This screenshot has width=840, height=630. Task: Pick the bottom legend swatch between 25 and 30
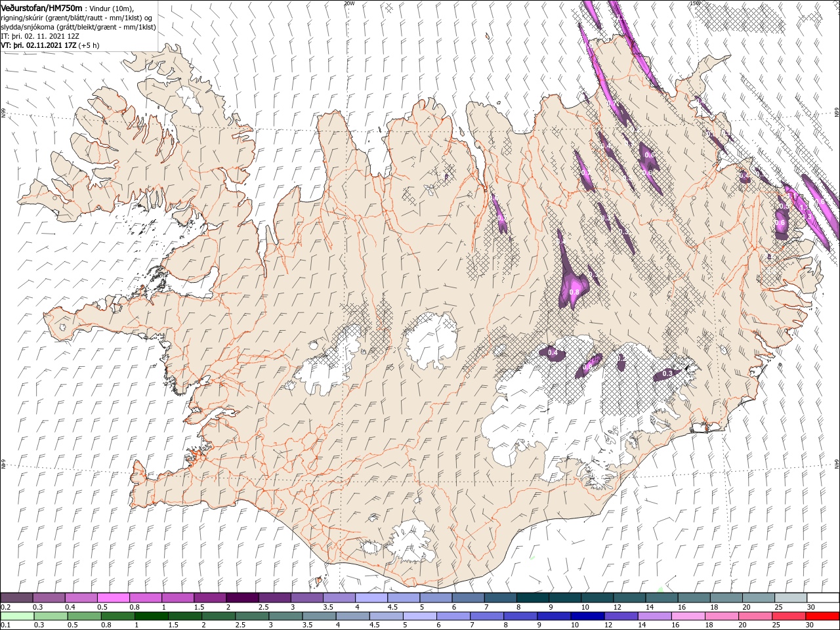coord(789,616)
